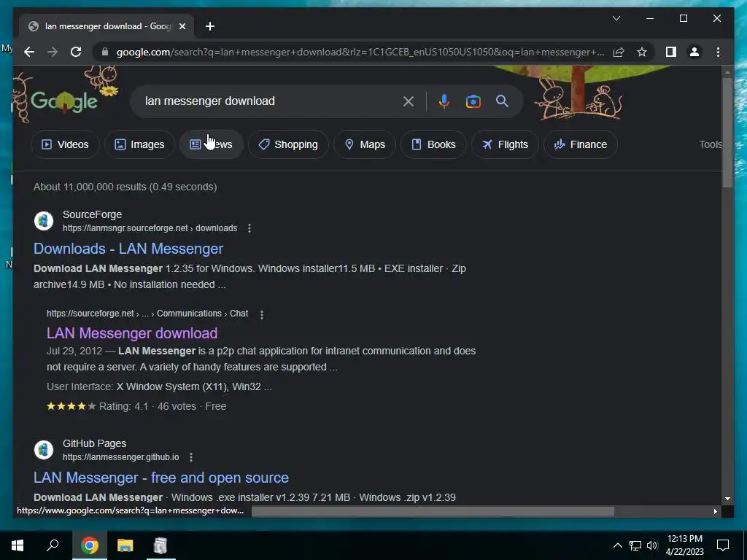Close the lan messenger download tab
Viewport: 747px width, 560px height.
(182, 26)
